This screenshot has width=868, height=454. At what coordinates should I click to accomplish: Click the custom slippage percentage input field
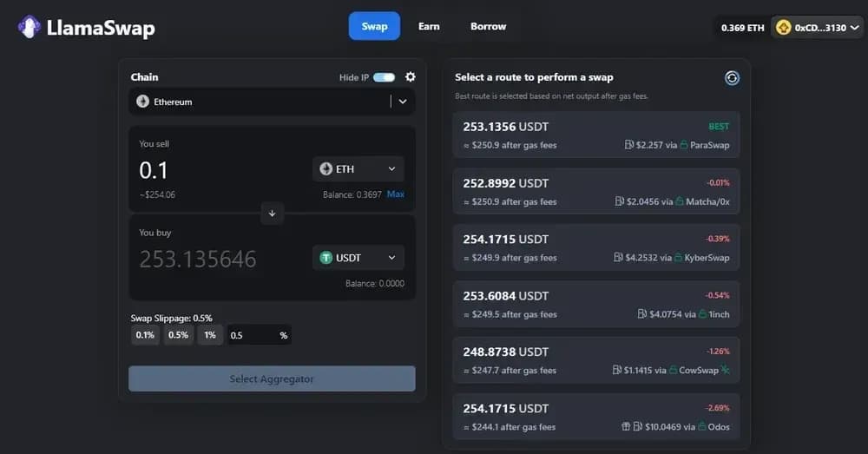(x=252, y=335)
